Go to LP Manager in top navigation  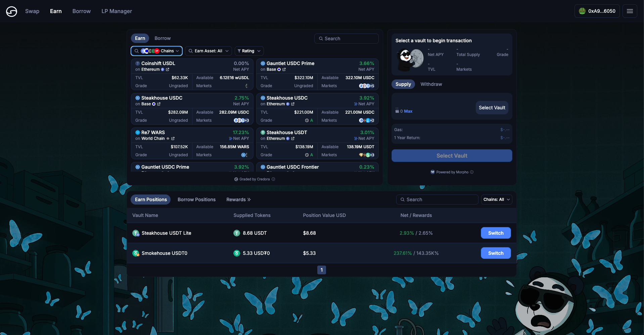[x=117, y=11]
